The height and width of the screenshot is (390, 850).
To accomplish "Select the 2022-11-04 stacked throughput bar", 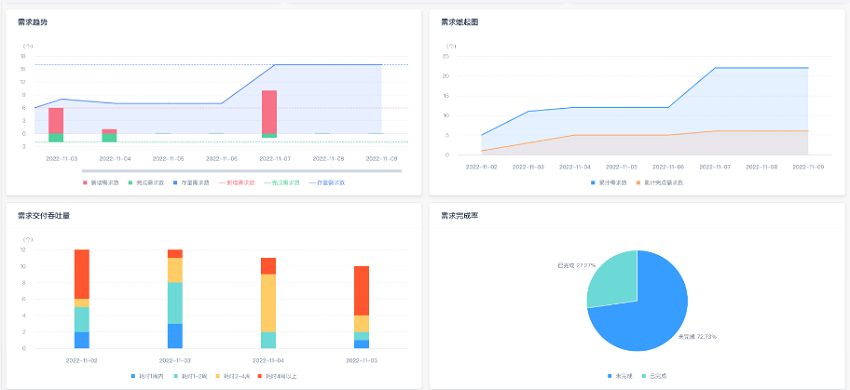I will click(268, 303).
